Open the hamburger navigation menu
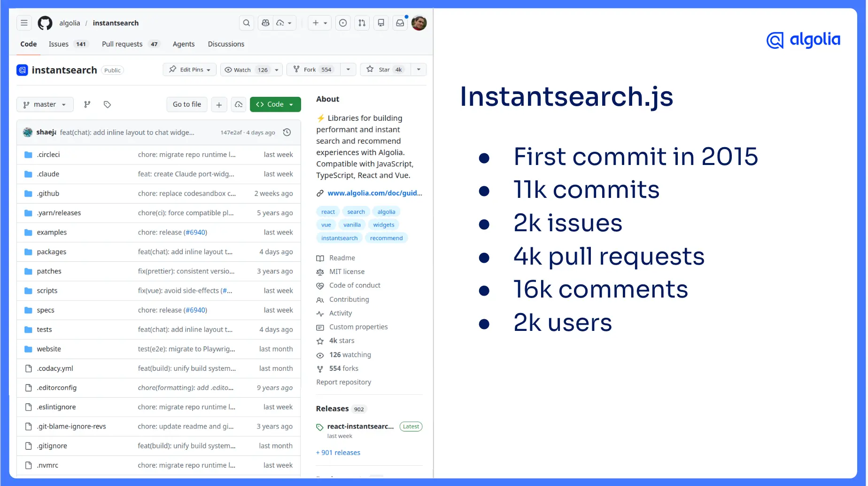868x486 pixels. pyautogui.click(x=24, y=23)
